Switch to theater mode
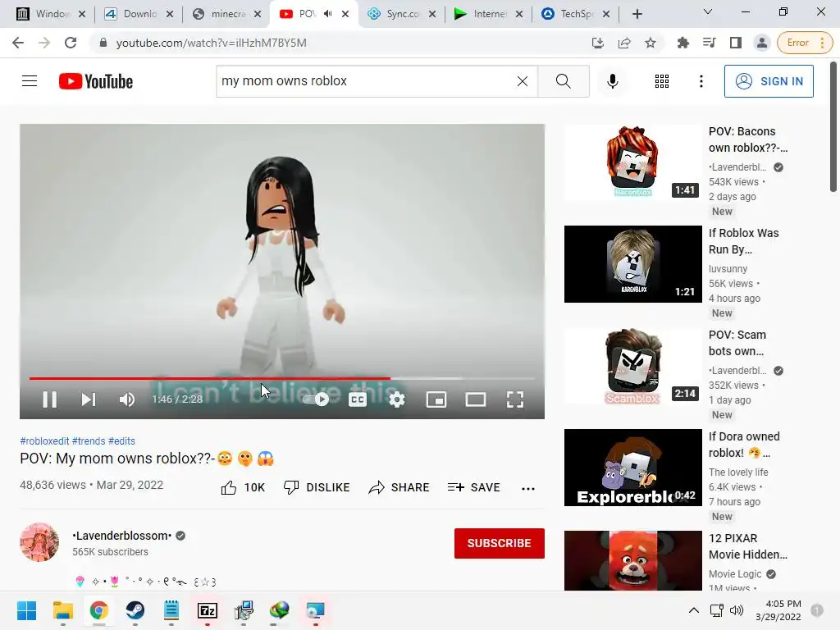840x630 pixels. pos(476,399)
